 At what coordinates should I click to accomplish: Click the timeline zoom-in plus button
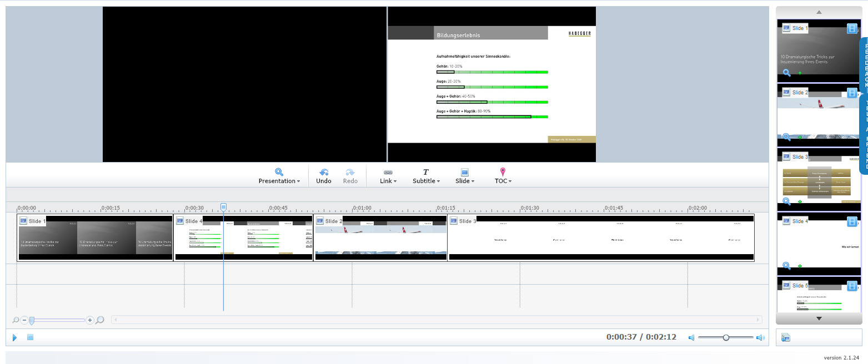90,320
